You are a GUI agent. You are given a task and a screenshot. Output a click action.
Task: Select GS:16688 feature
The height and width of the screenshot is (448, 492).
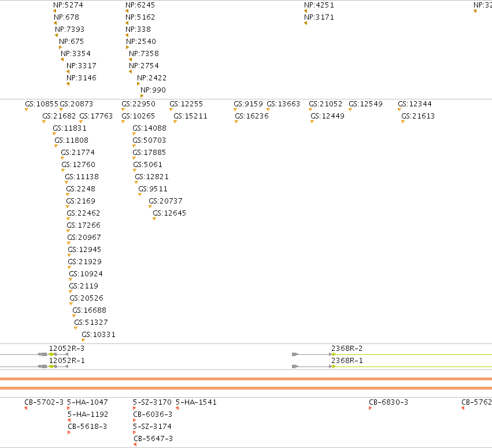pyautogui.click(x=90, y=310)
